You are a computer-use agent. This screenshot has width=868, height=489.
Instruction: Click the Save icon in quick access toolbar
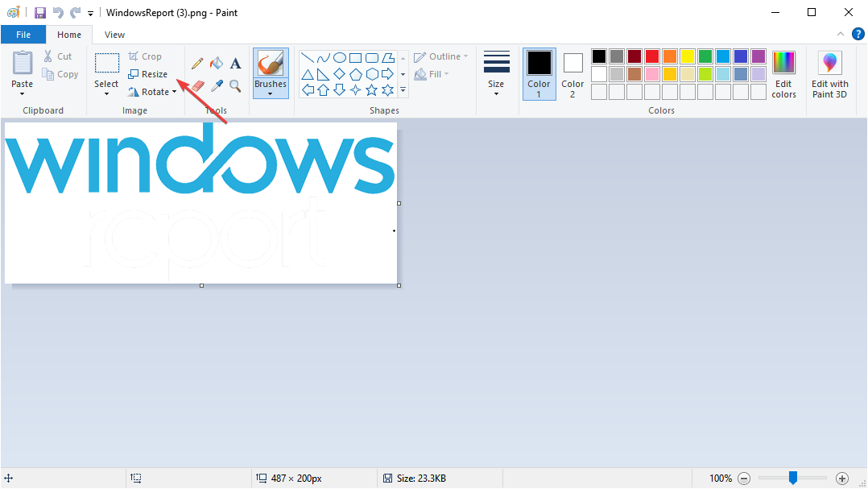[40, 13]
